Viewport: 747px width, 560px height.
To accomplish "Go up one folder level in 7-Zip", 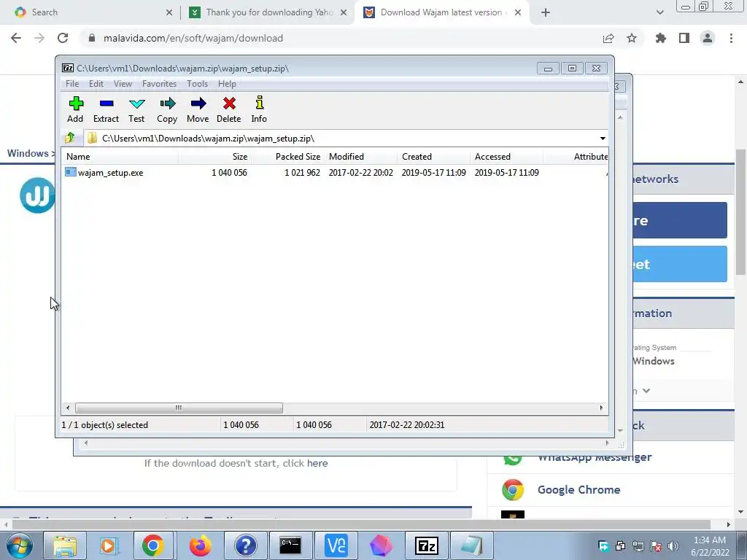I will pos(70,138).
